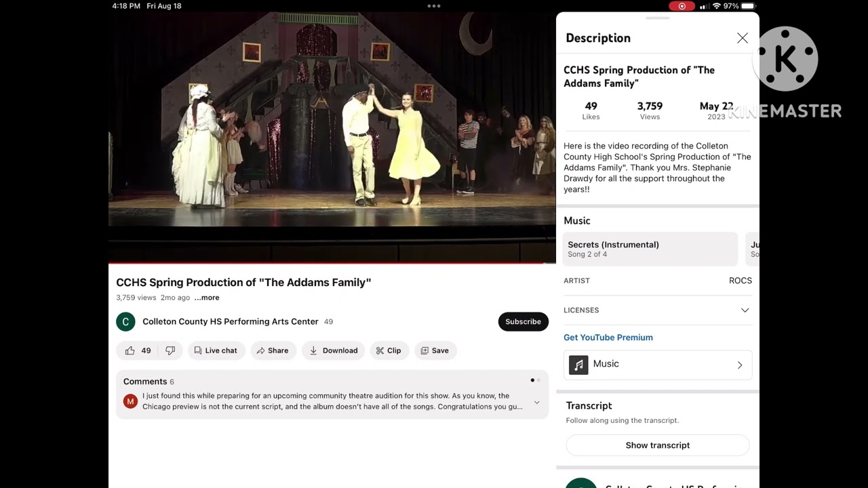Select ROCS artist name
Viewport: 868px width, 488px height.
(741, 281)
